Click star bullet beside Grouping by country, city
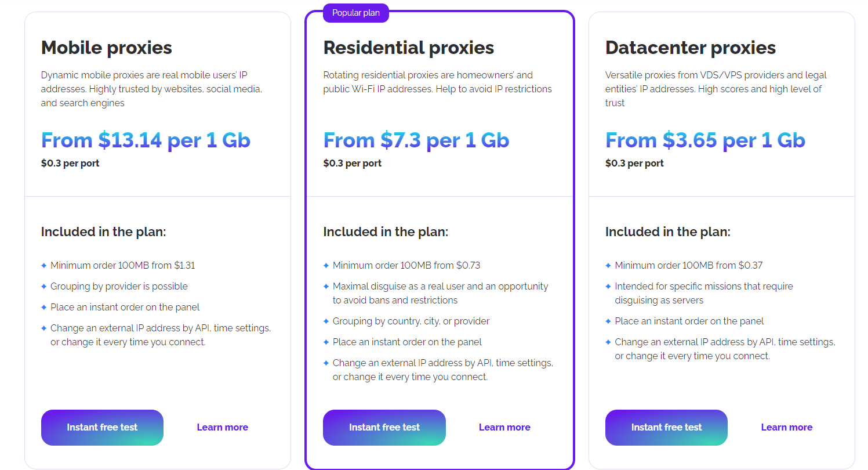 pos(326,321)
